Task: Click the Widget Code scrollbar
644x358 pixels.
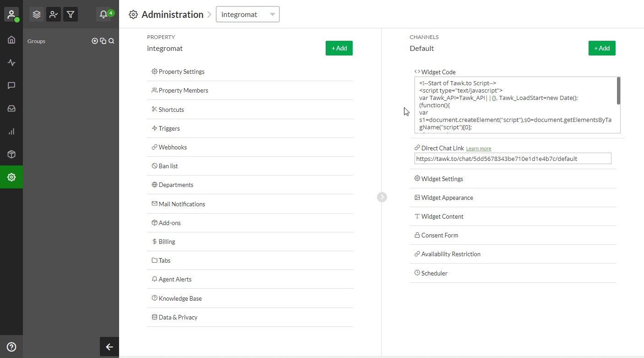Action: coord(618,91)
